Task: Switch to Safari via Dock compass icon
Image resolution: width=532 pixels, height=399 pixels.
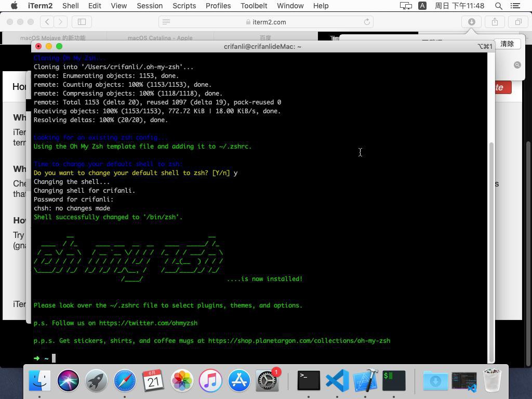Action: pyautogui.click(x=125, y=380)
